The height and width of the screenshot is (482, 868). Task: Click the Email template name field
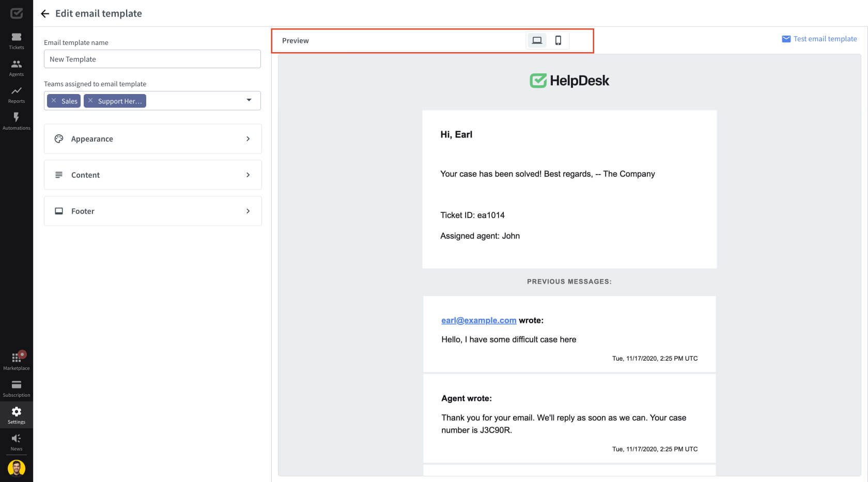152,59
